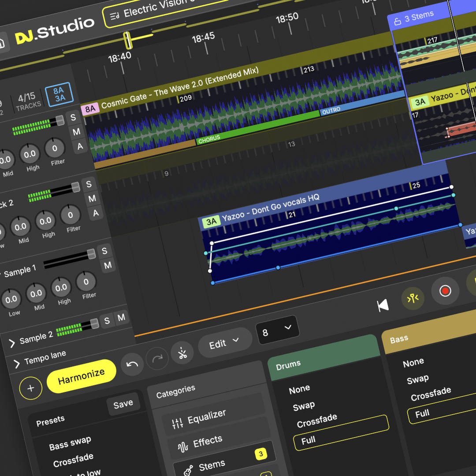Screen dimensions: 476x476
Task: Mute the Sample 1 track
Action: (108, 265)
